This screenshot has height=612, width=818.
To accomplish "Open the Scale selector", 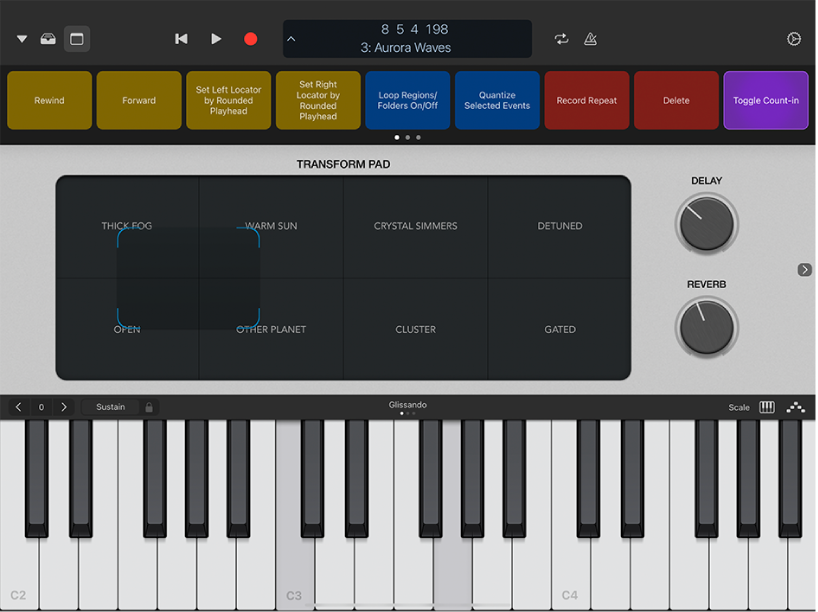I will click(x=738, y=407).
